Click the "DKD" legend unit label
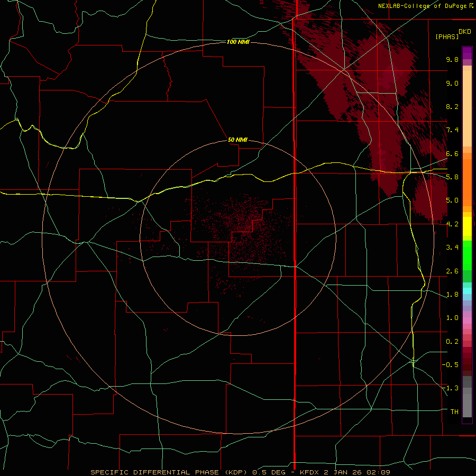This screenshot has width=476, height=476. (x=465, y=32)
